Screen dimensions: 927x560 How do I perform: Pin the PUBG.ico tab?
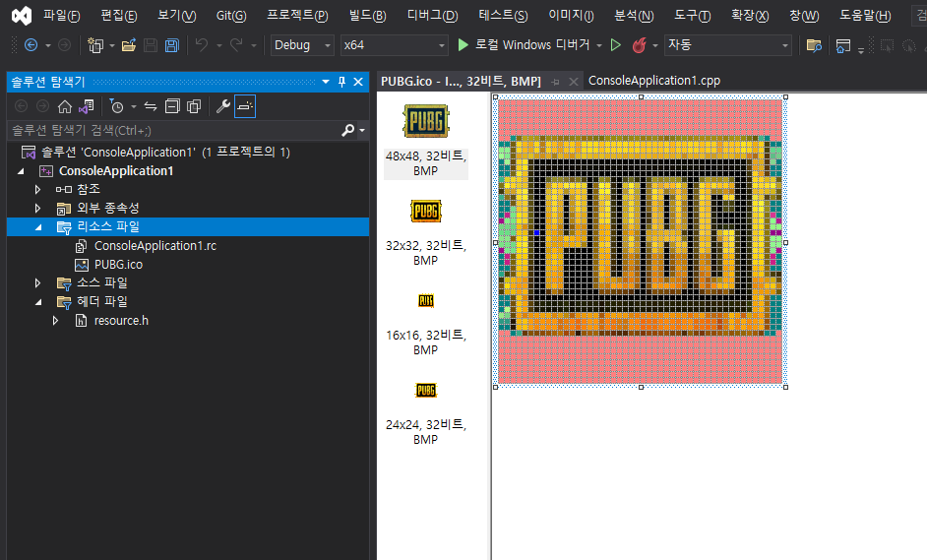pos(555,83)
